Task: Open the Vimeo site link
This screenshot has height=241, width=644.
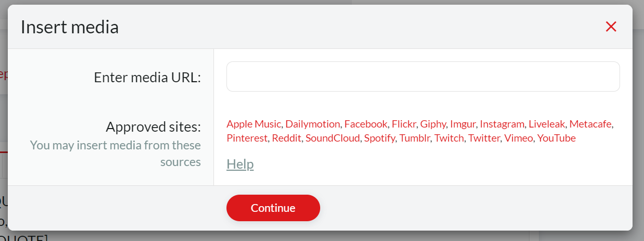Action: [519, 138]
